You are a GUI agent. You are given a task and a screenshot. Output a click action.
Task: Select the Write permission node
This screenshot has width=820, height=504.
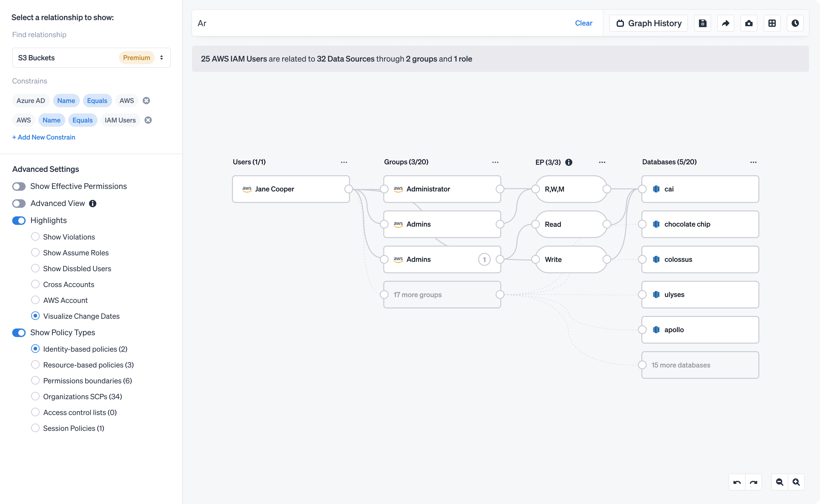coord(571,260)
